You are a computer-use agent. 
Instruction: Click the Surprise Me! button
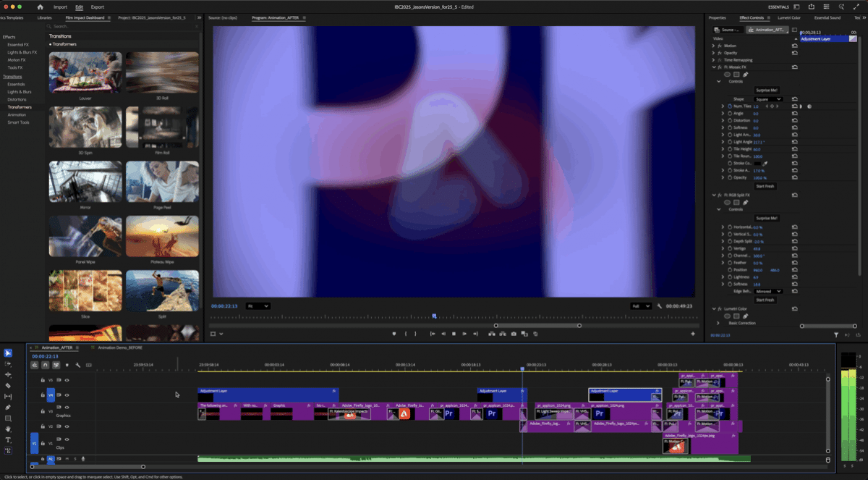click(767, 90)
